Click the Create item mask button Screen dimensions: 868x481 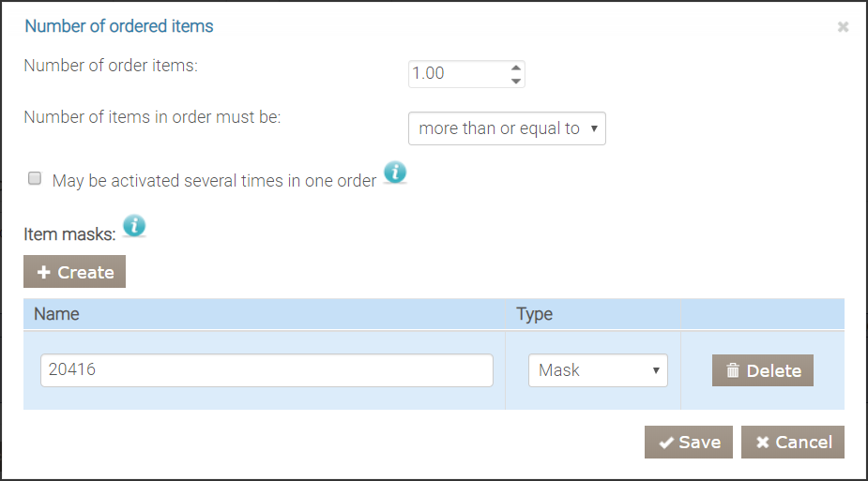pos(74,272)
